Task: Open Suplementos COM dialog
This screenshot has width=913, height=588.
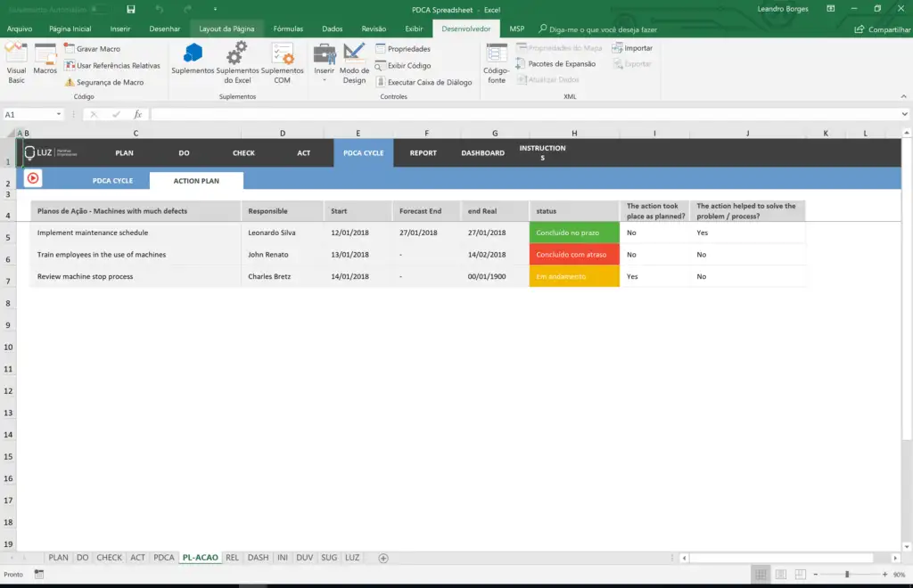Action: [x=283, y=63]
